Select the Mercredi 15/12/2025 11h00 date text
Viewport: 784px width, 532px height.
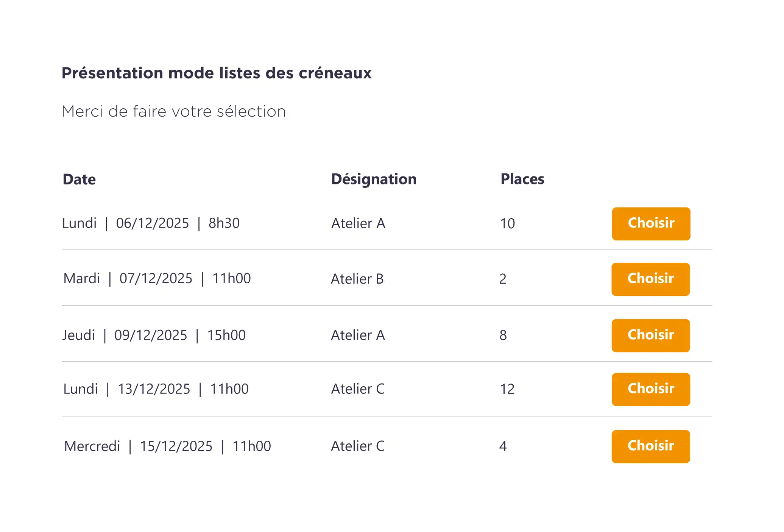(x=167, y=446)
